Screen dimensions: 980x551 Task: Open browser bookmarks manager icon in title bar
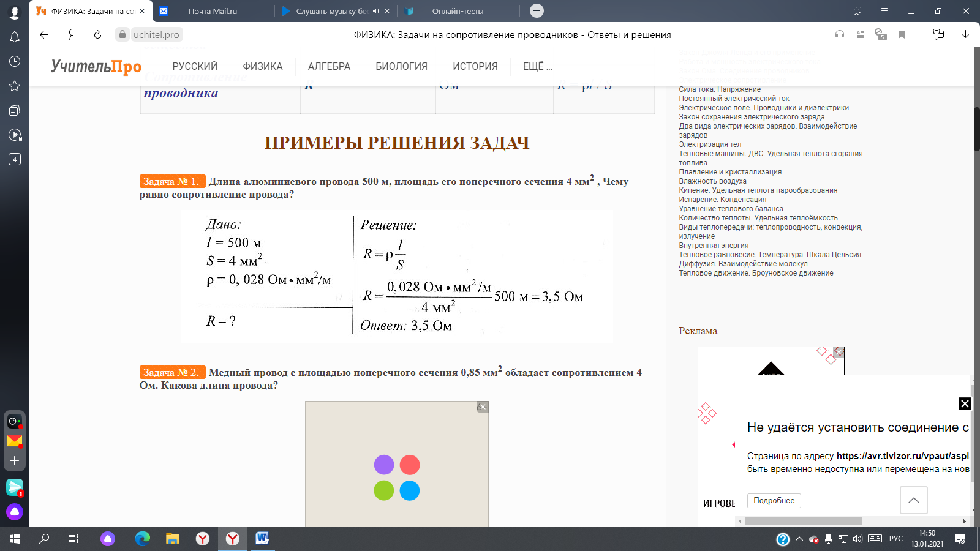click(x=858, y=11)
